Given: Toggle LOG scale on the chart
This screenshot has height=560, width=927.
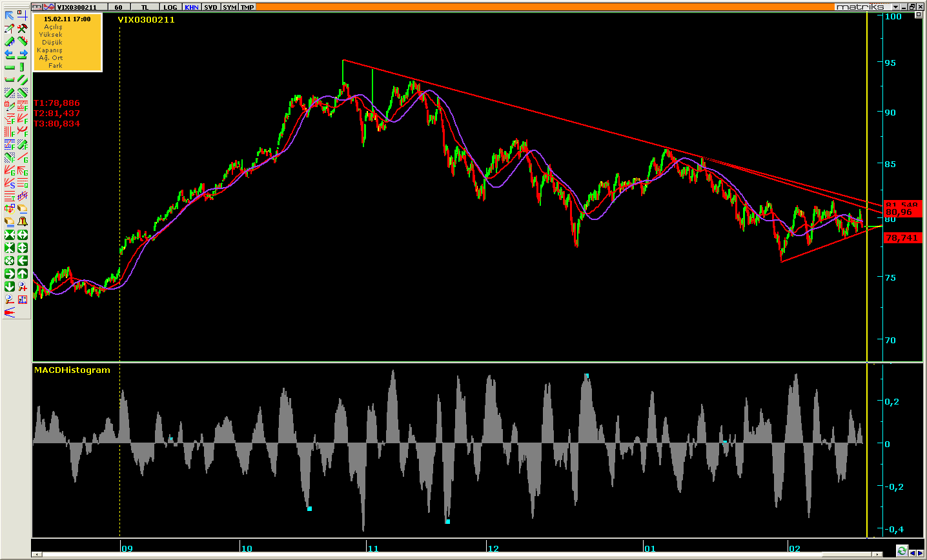Looking at the screenshot, I should tap(170, 7).
